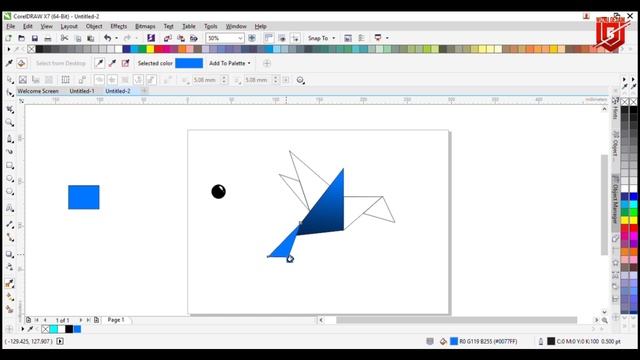Open the application launcher dropdown arrow
This screenshot has width=640, height=360.
pos(387,38)
